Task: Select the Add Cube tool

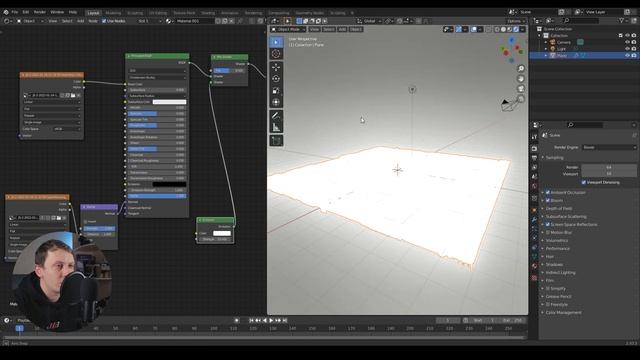Action: click(x=276, y=141)
